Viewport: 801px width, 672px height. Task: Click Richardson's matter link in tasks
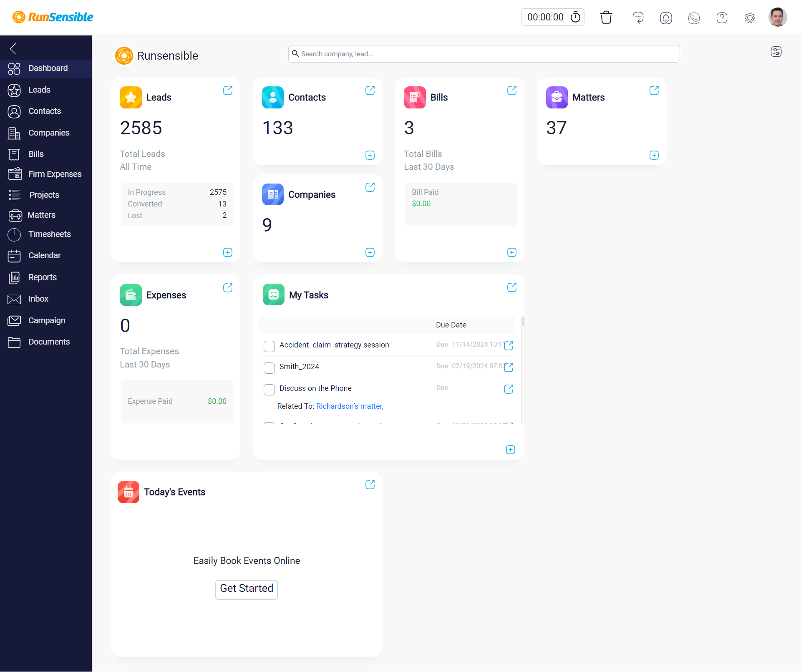click(350, 405)
